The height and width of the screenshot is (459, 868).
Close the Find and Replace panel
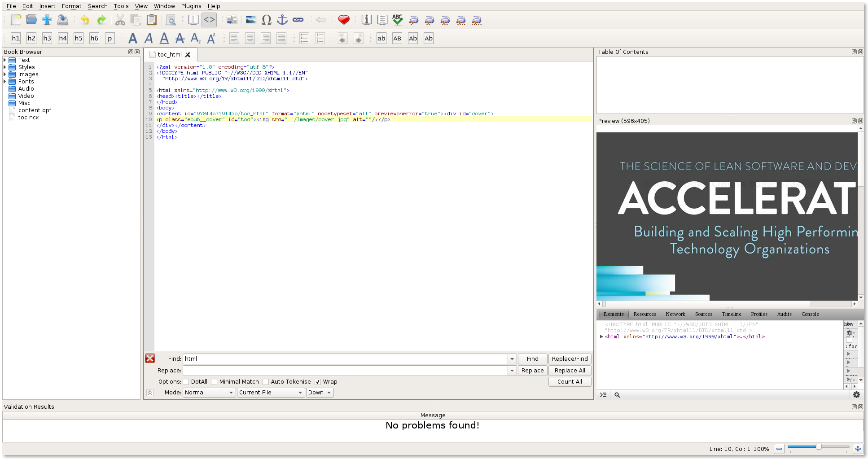(x=150, y=358)
